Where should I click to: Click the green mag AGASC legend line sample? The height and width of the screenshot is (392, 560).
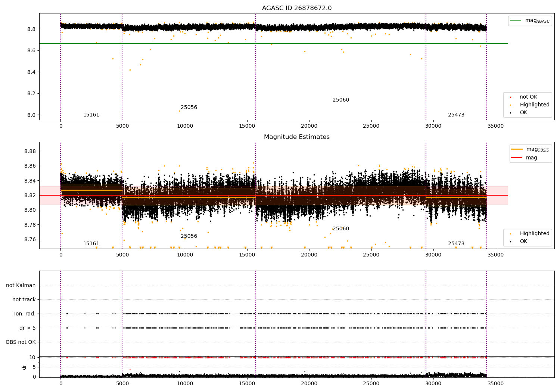516,21
